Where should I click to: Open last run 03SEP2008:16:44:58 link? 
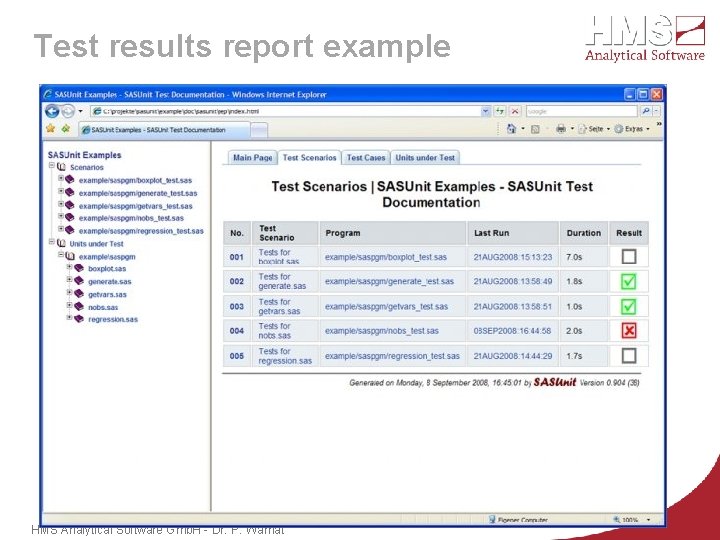click(512, 331)
